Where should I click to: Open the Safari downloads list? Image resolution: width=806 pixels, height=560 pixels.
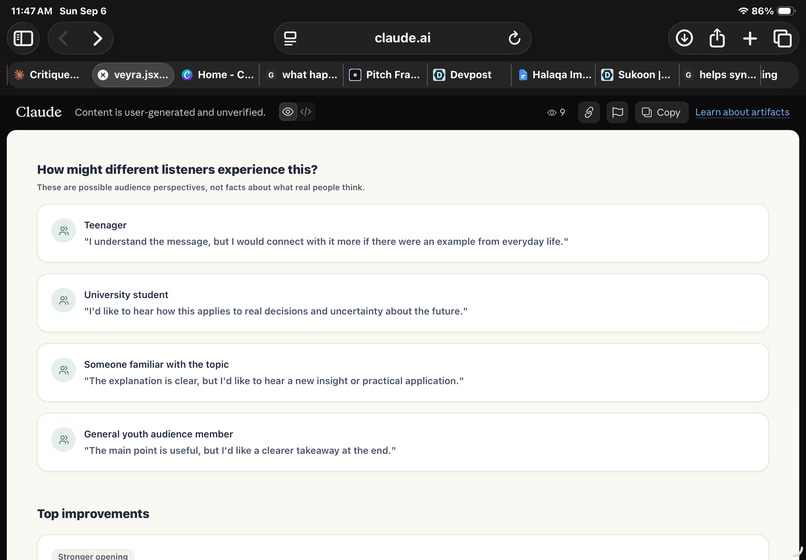point(684,38)
